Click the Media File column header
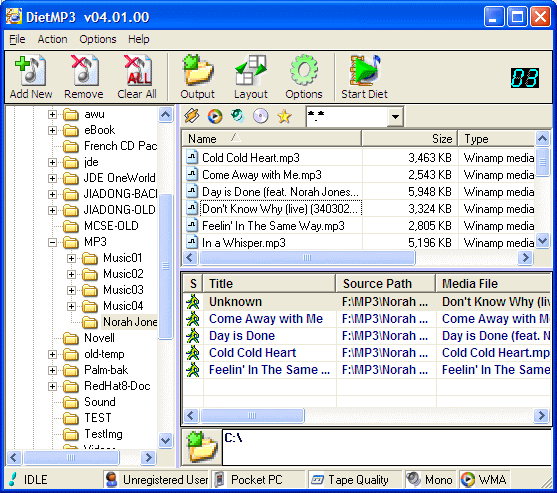This screenshot has height=493, width=557. point(493,283)
